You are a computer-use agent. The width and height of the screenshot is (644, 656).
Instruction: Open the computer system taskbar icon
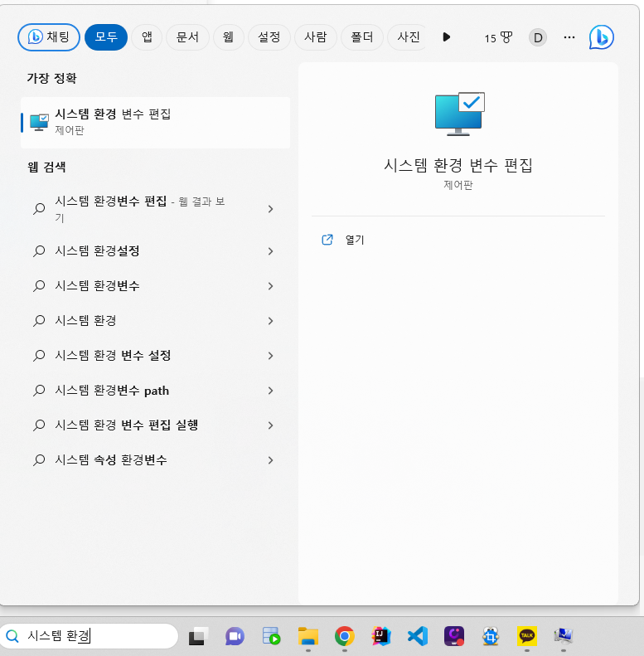click(x=564, y=636)
